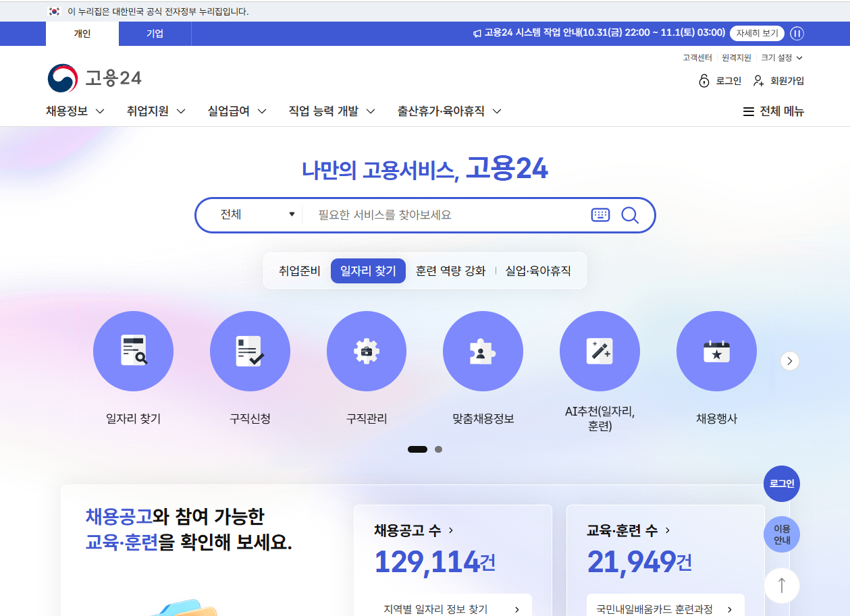The image size is (850, 616).
Task: Open the 일자리 찾기 circle icon
Action: (133, 352)
